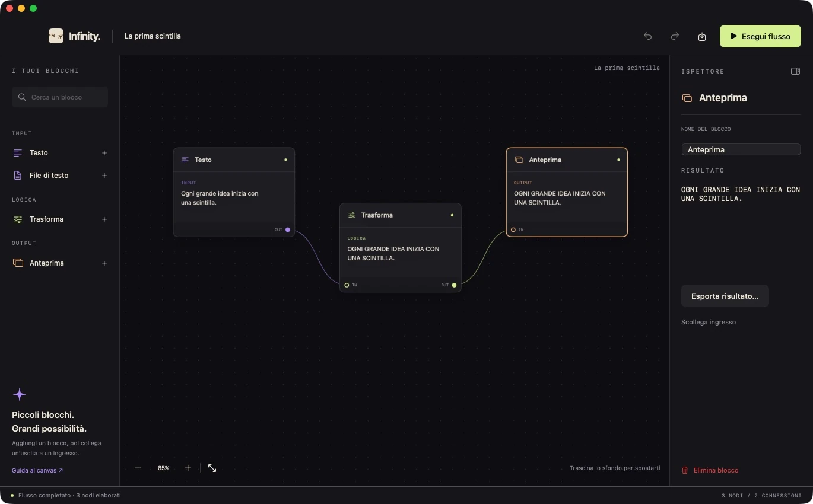813x504 pixels.
Task: Click the project title in the header
Action: 153,36
